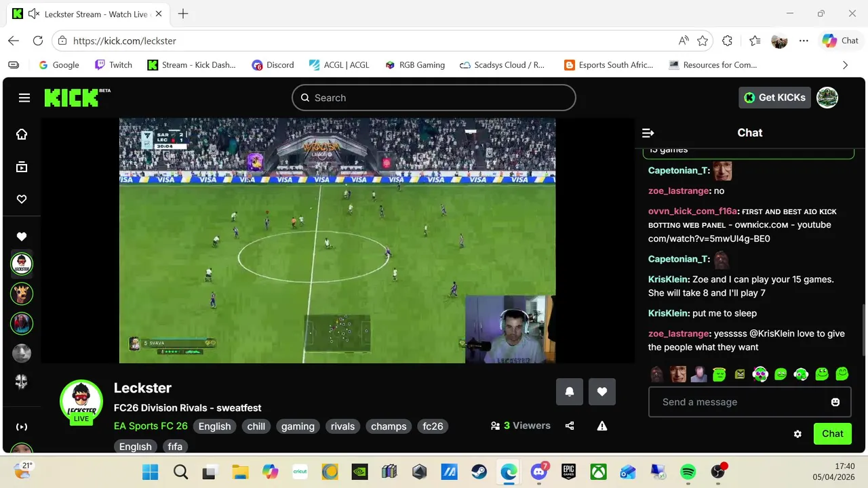Open KrisKlein's profile from chat
Viewport: 868px width, 488px height.
(x=668, y=279)
